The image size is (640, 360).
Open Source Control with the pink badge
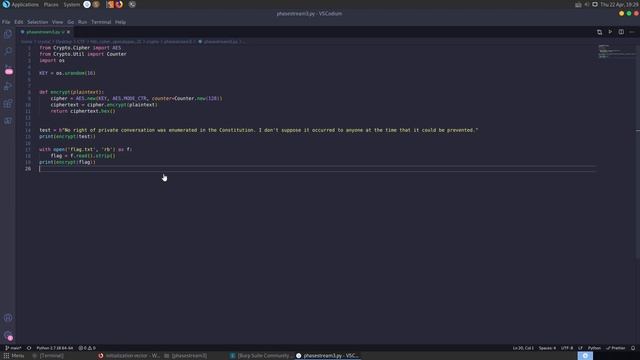tap(8, 69)
